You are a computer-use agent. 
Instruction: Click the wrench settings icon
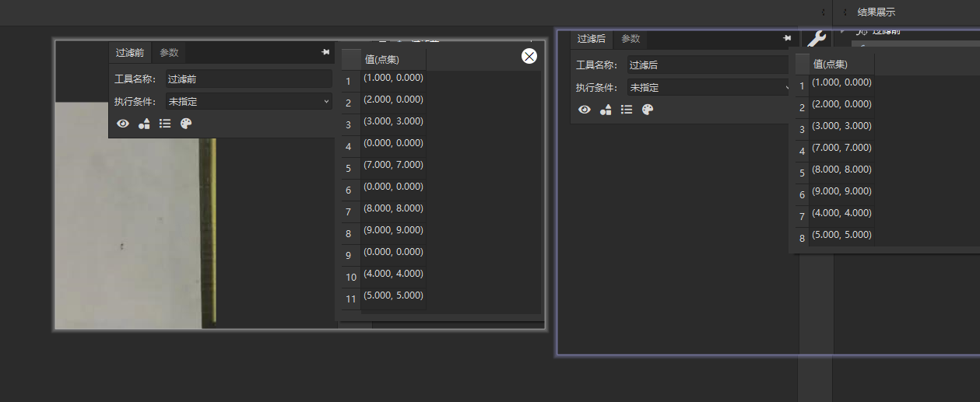click(x=815, y=39)
